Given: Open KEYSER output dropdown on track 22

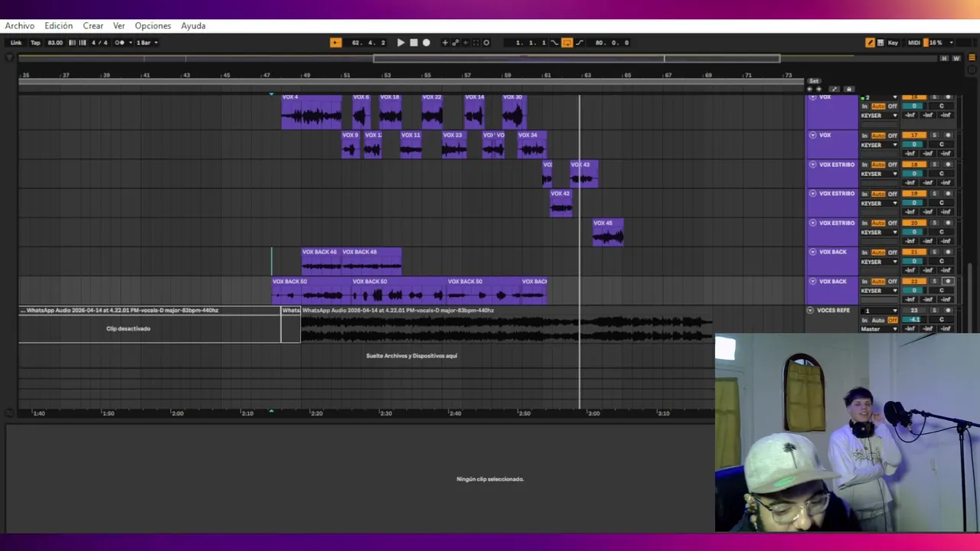Looking at the screenshot, I should 879,291.
